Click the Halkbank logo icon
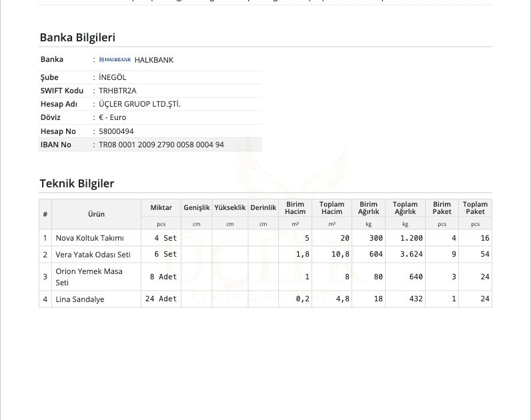Viewport: 531px width, 420px height. pyautogui.click(x=115, y=59)
